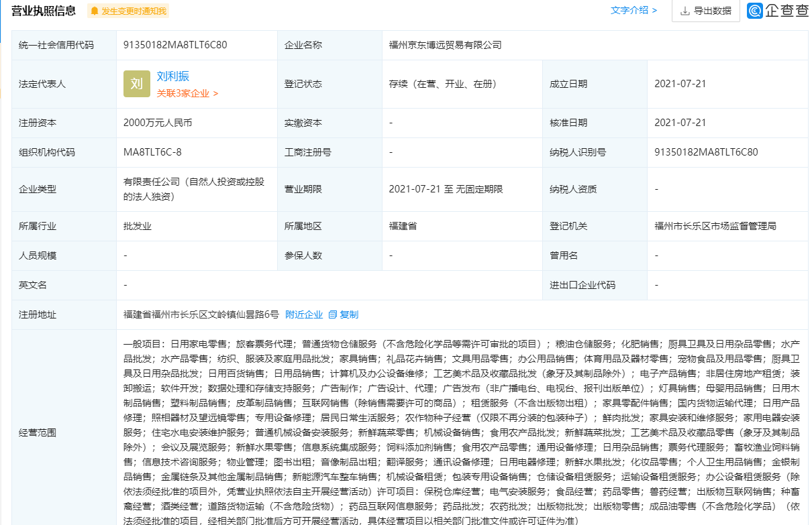812x525 pixels.
Task: Click the 有限责任公司 enterprise type text
Action: (x=195, y=189)
